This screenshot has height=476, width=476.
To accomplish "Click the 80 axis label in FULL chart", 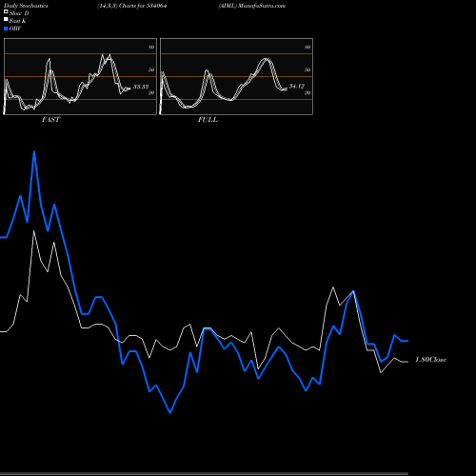I will point(307,47).
